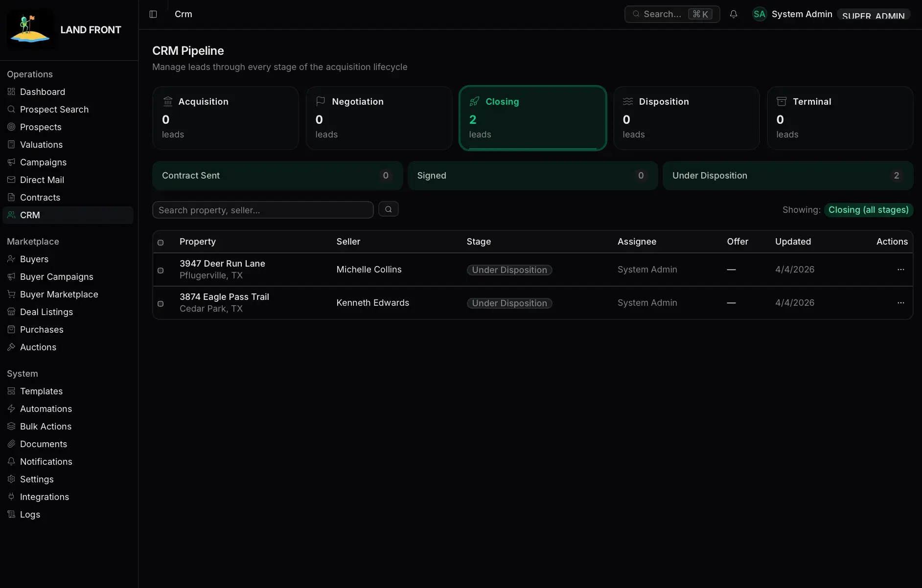This screenshot has height=588, width=922.
Task: Click the SA user avatar
Action: 759,14
